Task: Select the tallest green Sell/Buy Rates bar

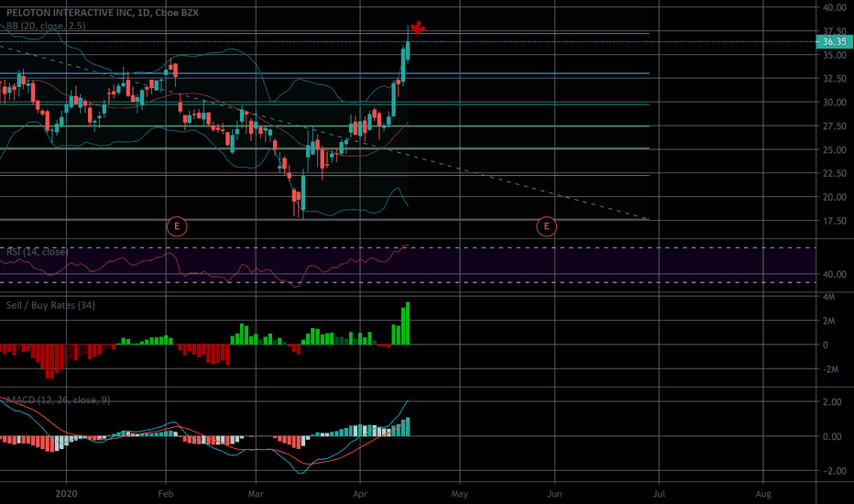Action: pyautogui.click(x=408, y=323)
